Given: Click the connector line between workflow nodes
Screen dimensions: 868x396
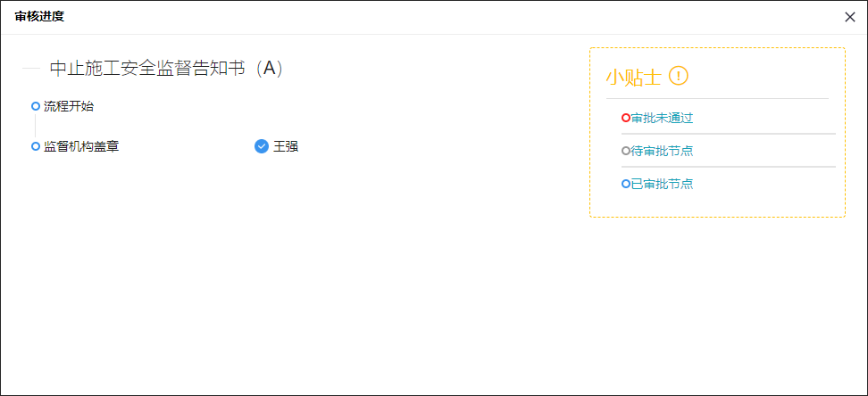Looking at the screenshot, I should pyautogui.click(x=36, y=126).
